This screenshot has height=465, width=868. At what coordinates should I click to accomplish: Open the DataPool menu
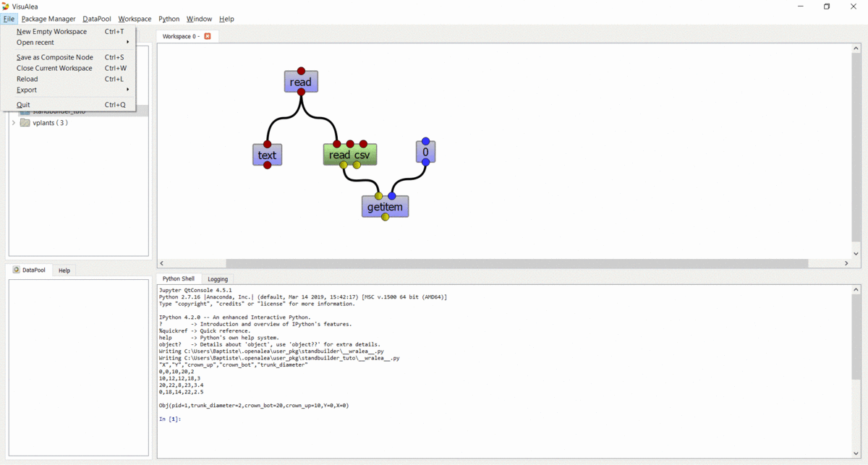click(97, 19)
